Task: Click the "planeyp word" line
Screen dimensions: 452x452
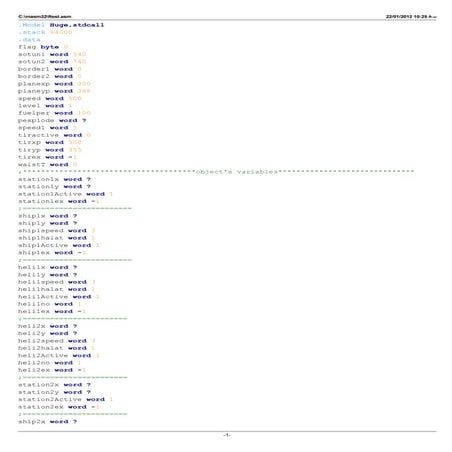Action: click(54, 91)
